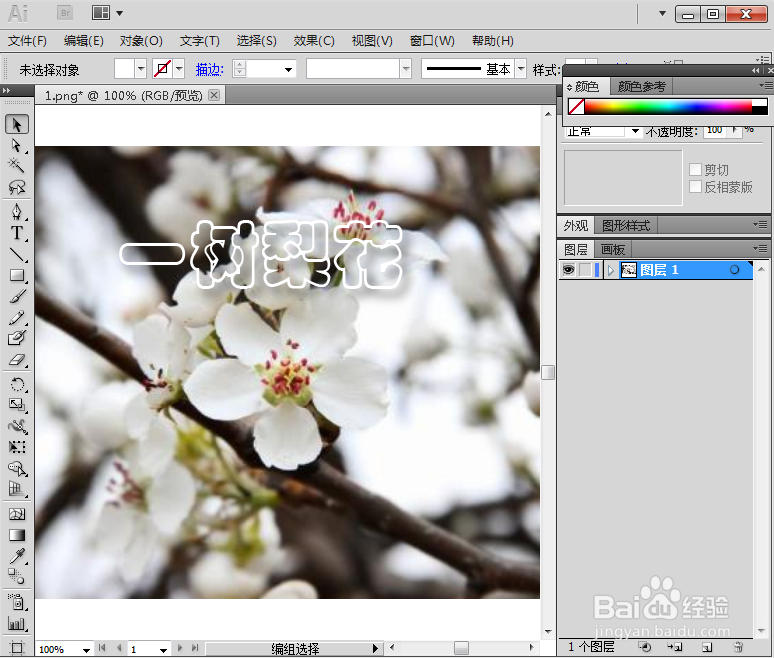Image resolution: width=774 pixels, height=658 pixels.
Task: Select the Column Graph tool
Action: tap(17, 623)
